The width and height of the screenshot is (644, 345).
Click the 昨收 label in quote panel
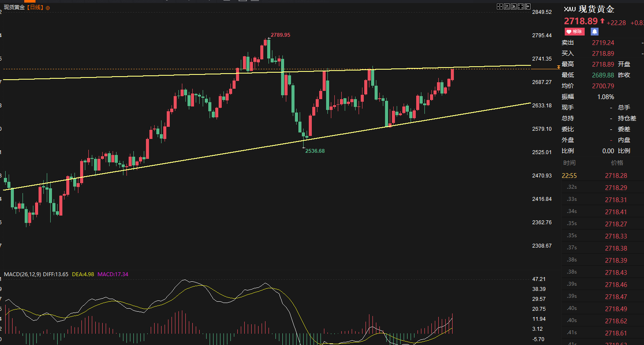[624, 75]
